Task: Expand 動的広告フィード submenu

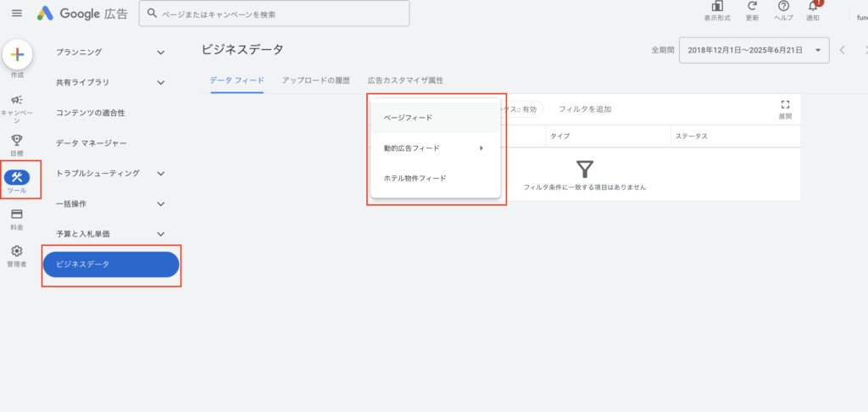Action: coord(433,148)
